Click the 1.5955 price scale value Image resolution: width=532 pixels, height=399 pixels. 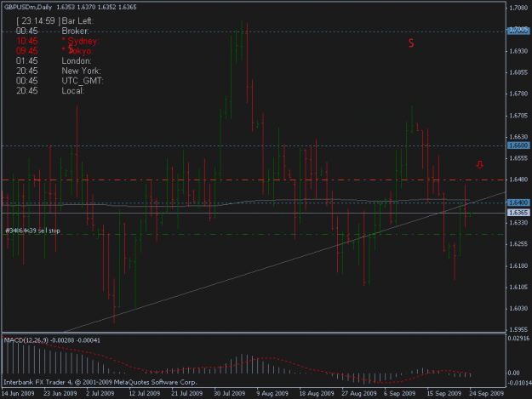[518, 329]
